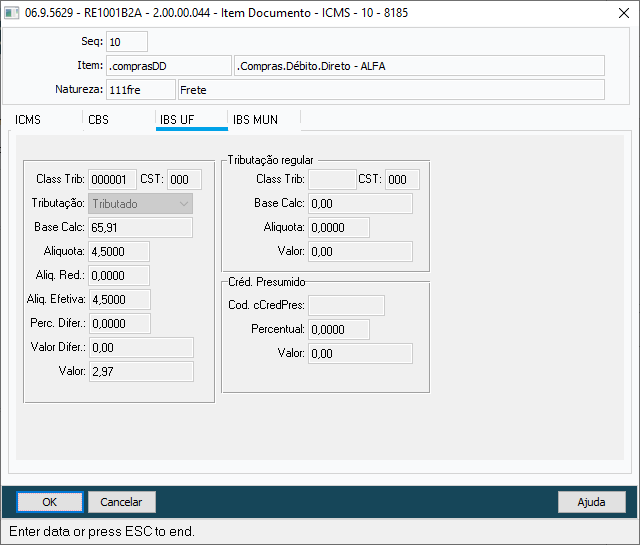This screenshot has height=545, width=640.
Task: Close the Item Documento window
Action: pyautogui.click(x=624, y=13)
